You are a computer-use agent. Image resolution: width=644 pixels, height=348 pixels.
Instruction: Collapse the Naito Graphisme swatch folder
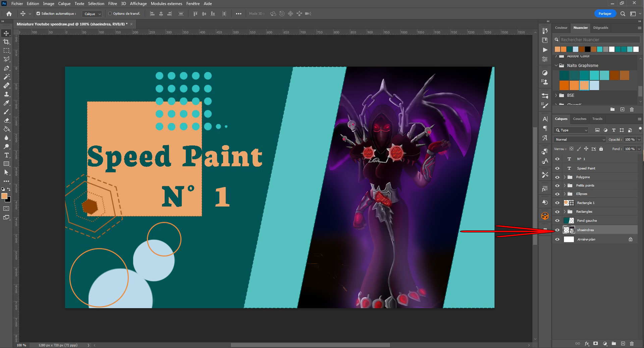[x=556, y=65]
